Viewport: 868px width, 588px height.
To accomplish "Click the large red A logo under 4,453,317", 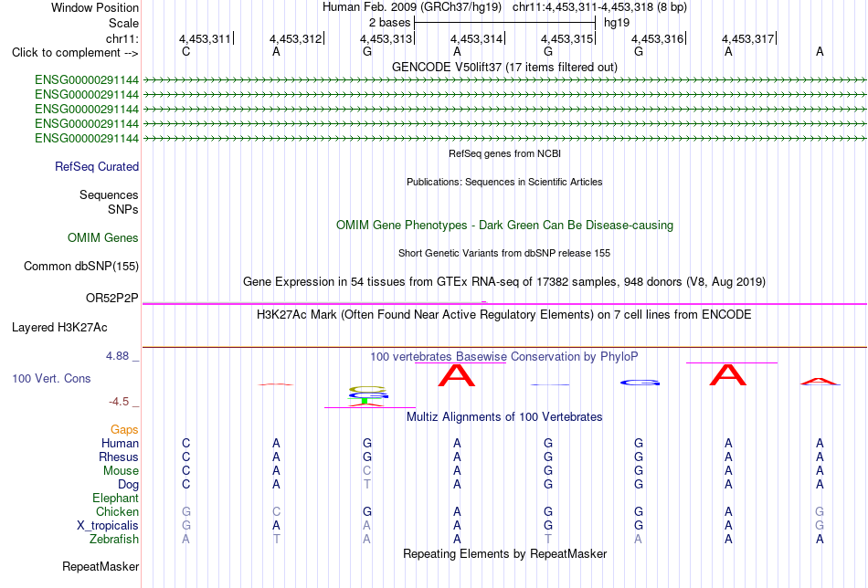I will (728, 375).
